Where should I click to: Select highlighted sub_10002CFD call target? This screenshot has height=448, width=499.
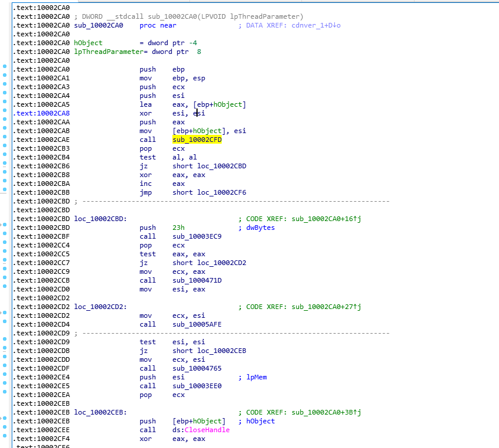[196, 140]
